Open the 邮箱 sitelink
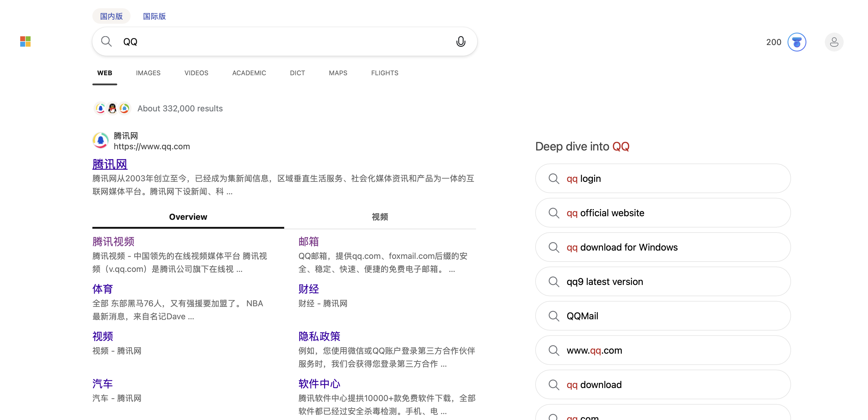This screenshot has height=420, width=868. pos(309,241)
